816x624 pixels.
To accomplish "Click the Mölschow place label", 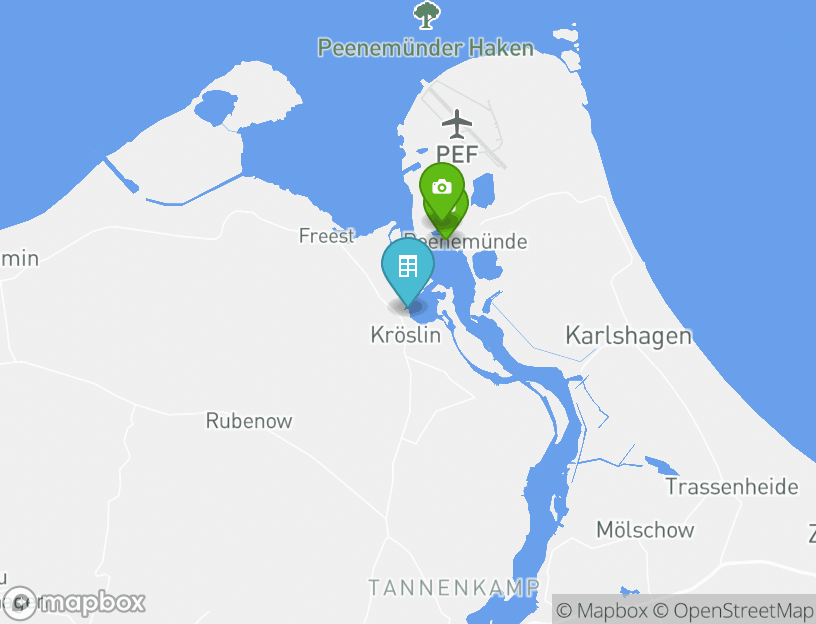I will tap(645, 530).
